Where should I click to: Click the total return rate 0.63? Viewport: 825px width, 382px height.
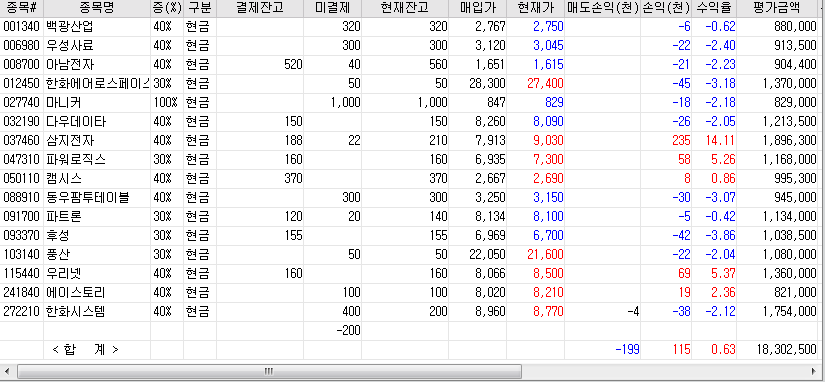pos(723,349)
